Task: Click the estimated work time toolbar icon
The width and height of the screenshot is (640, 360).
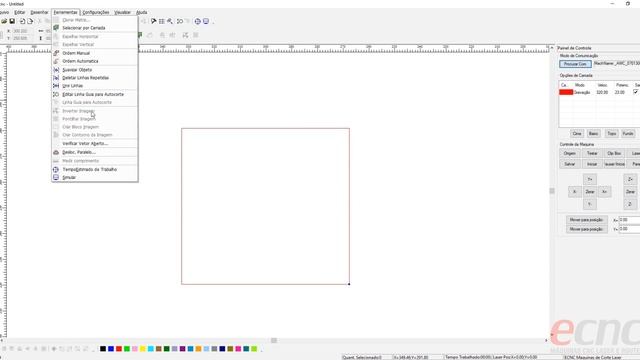Action: (198, 21)
